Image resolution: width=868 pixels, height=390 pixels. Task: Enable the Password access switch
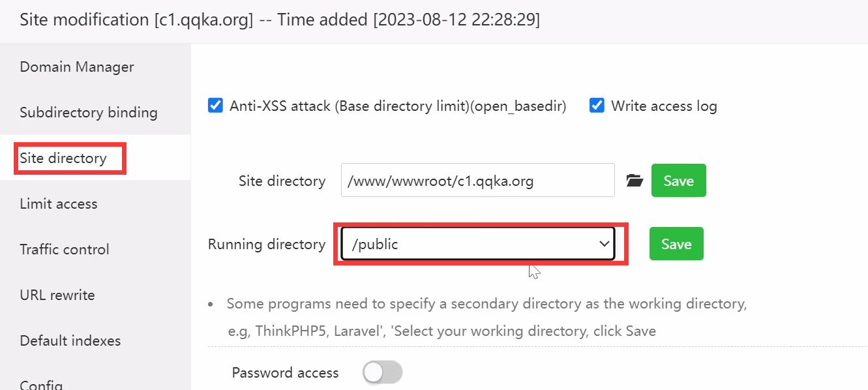(x=383, y=373)
